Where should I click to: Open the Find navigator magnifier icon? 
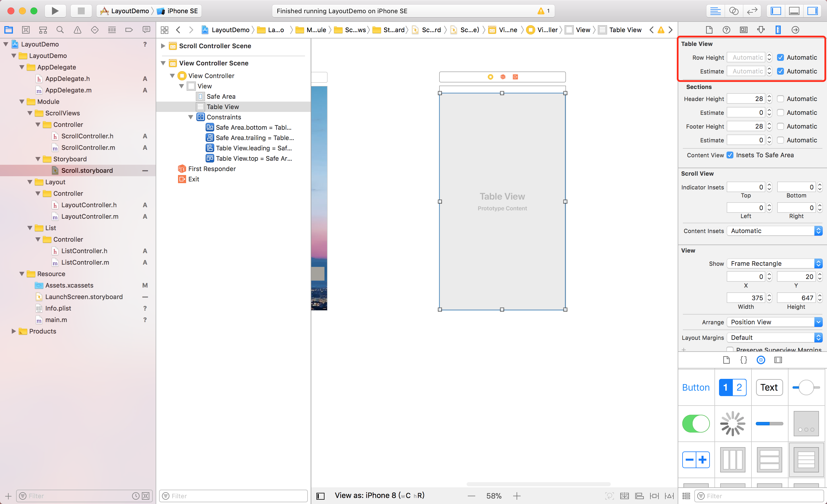click(60, 30)
